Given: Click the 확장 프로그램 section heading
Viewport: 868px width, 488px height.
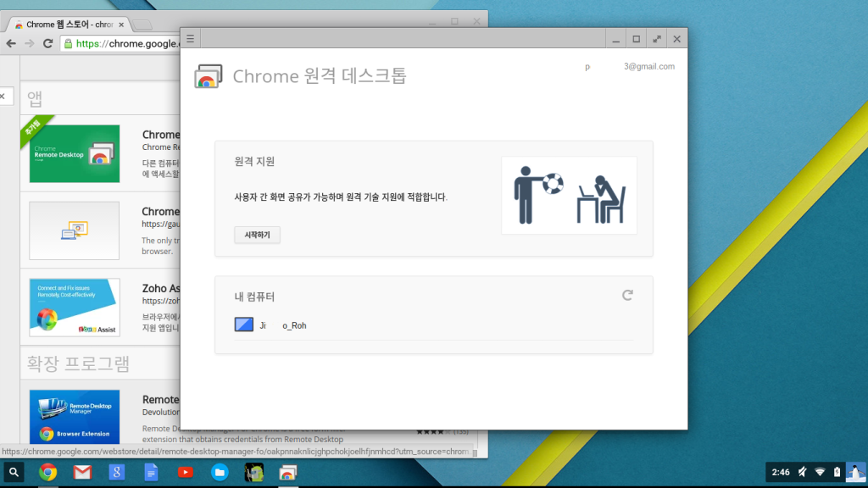Looking at the screenshot, I should click(x=78, y=363).
